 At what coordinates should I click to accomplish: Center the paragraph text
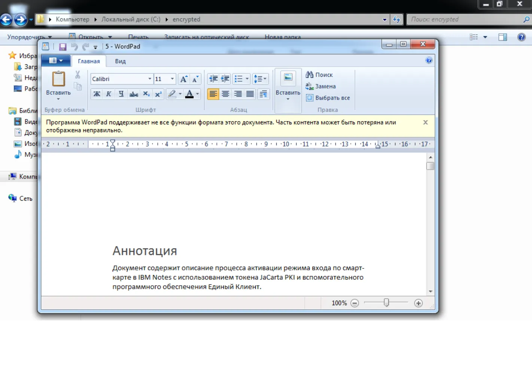[x=225, y=94]
